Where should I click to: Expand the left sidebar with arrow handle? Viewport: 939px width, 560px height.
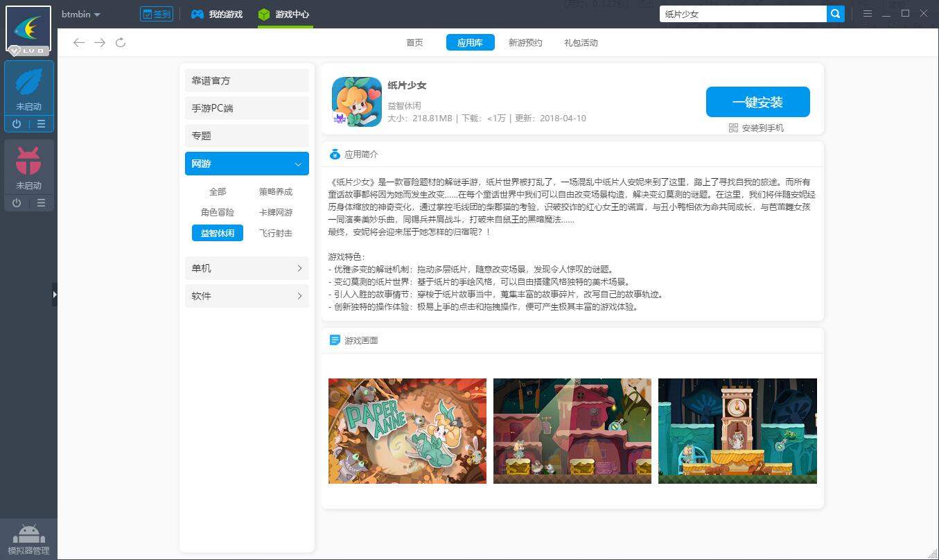click(x=55, y=295)
